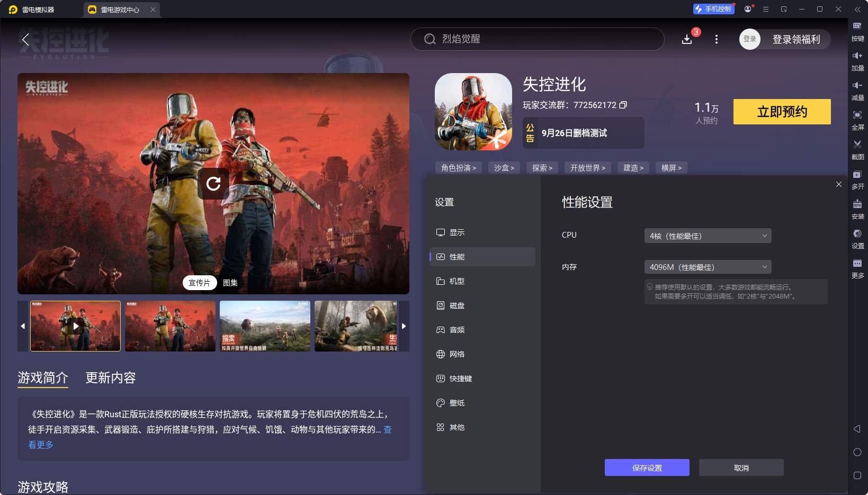Save settings with 保存设置 button

[x=647, y=467]
